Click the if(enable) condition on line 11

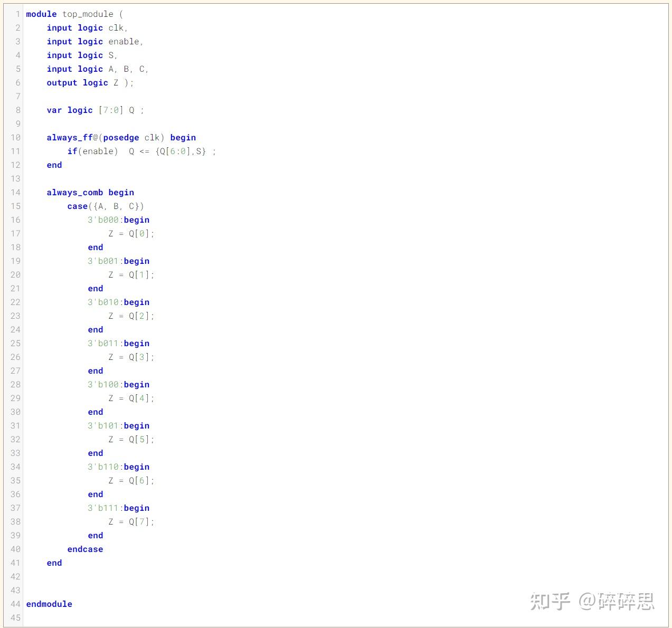coord(92,151)
